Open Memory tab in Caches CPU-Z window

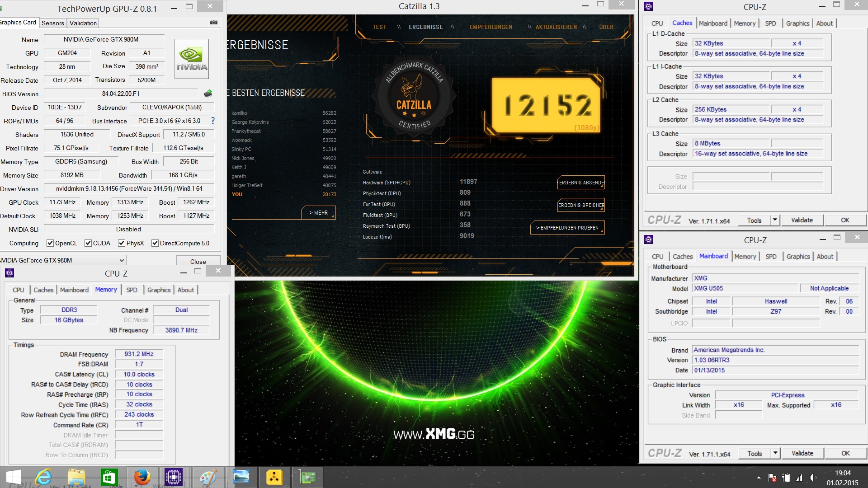coord(745,23)
